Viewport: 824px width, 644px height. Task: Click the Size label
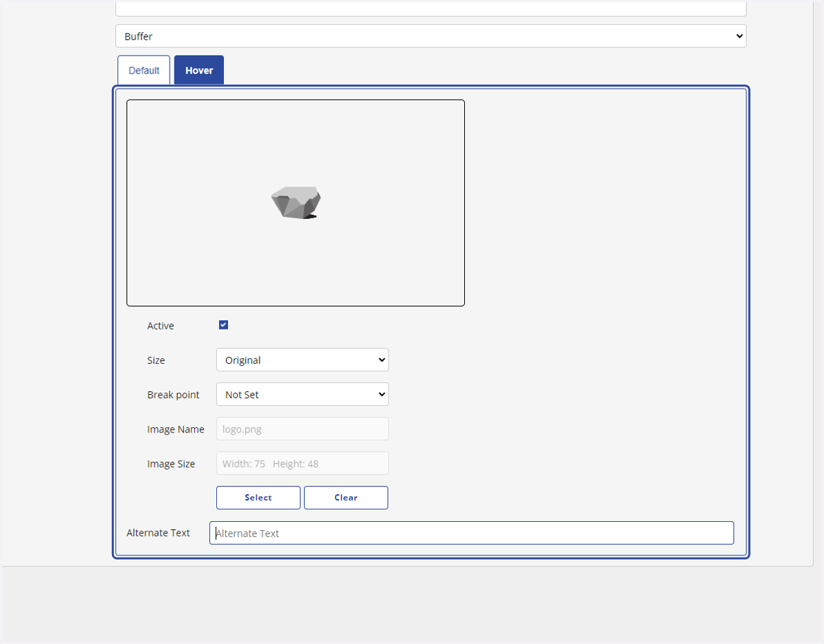tap(156, 360)
